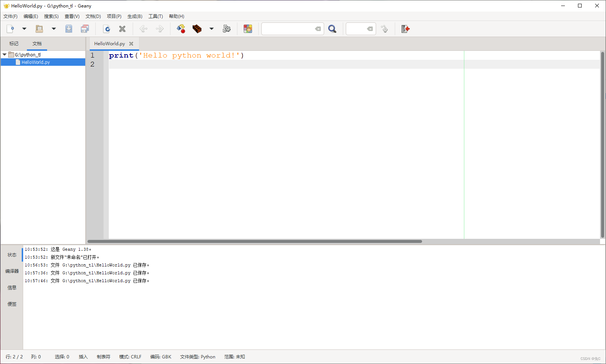This screenshot has width=606, height=364.
Task: Build the current file brick icon
Action: (x=197, y=29)
